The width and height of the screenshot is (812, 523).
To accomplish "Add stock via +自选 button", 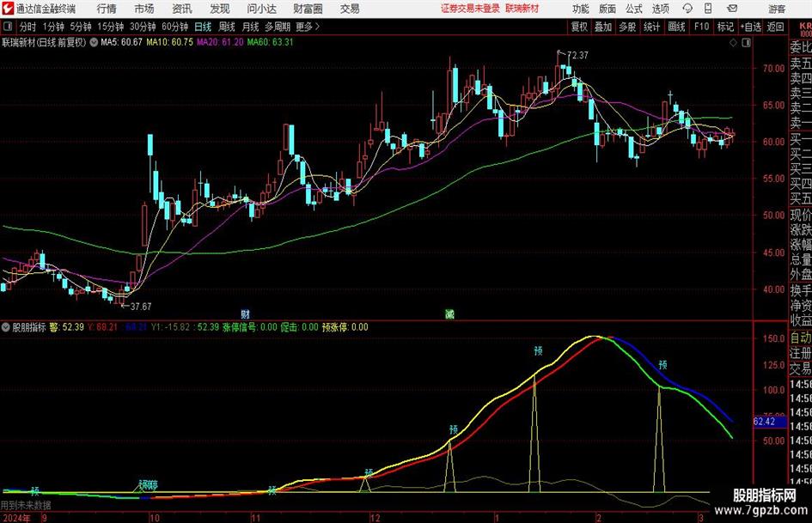I will (x=751, y=27).
